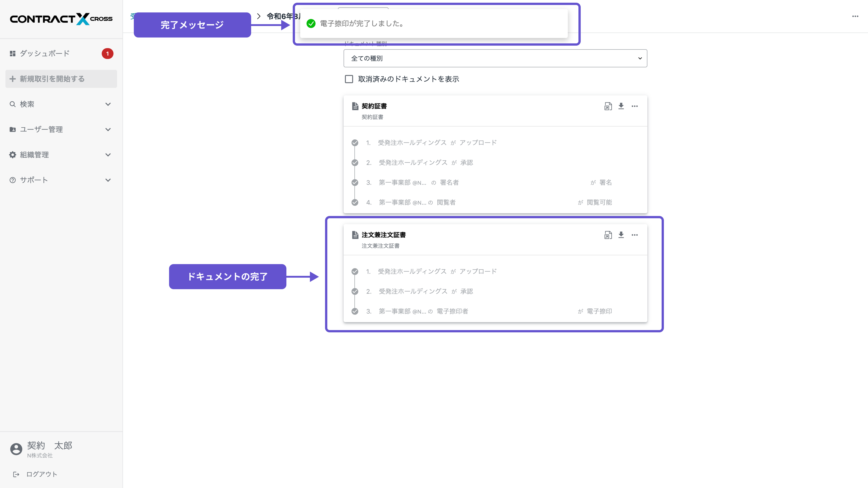
Task: Open preview icon for 注文兼注文証書
Action: pyautogui.click(x=608, y=235)
